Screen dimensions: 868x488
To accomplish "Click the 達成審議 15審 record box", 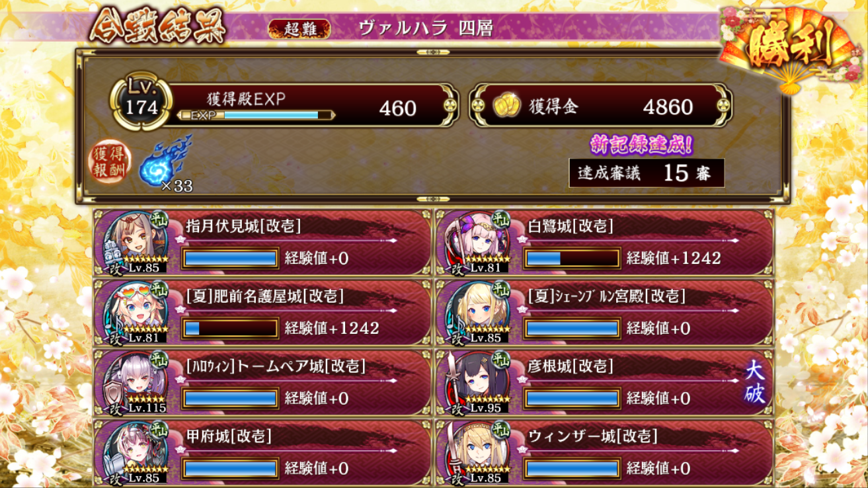I will [647, 173].
